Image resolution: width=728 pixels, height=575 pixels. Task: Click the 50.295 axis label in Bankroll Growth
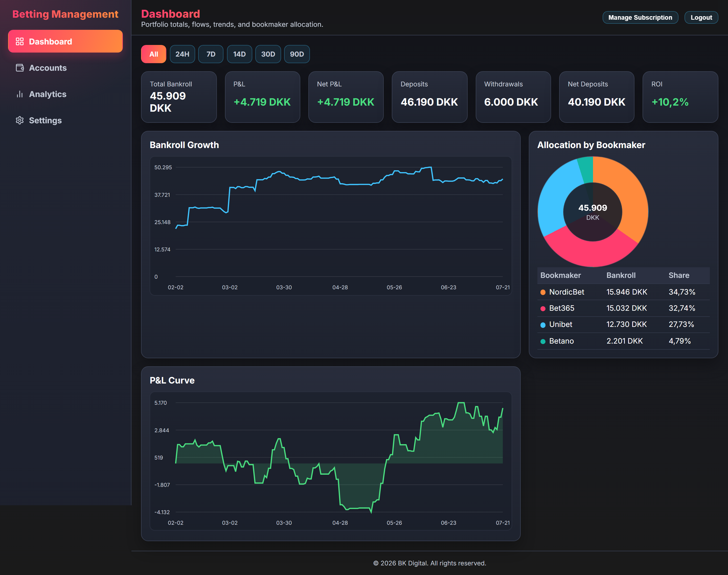[163, 167]
